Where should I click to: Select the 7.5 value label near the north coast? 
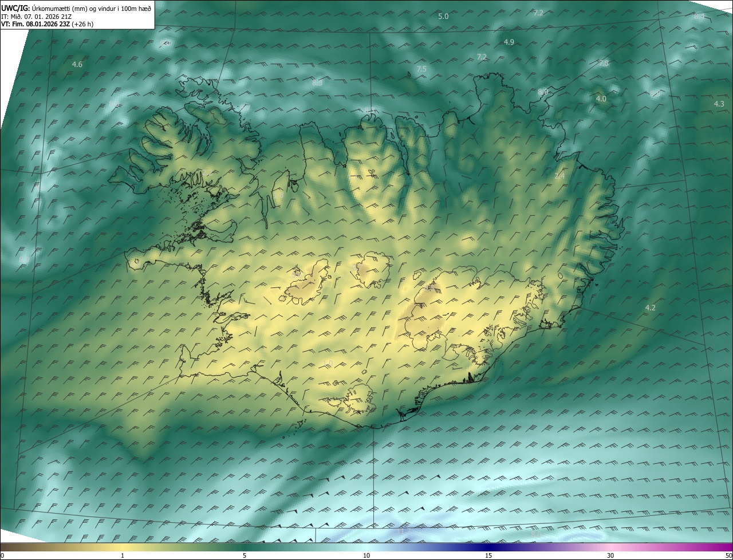[421, 69]
